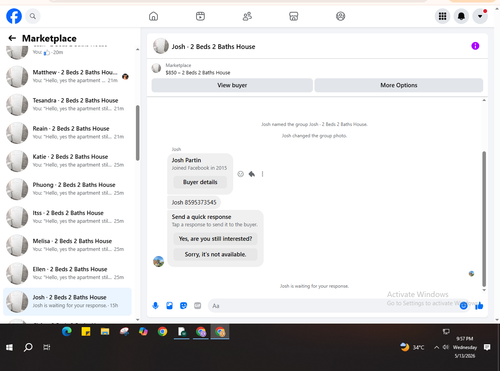
Task: Open Task View on the taskbar
Action: pos(47,347)
